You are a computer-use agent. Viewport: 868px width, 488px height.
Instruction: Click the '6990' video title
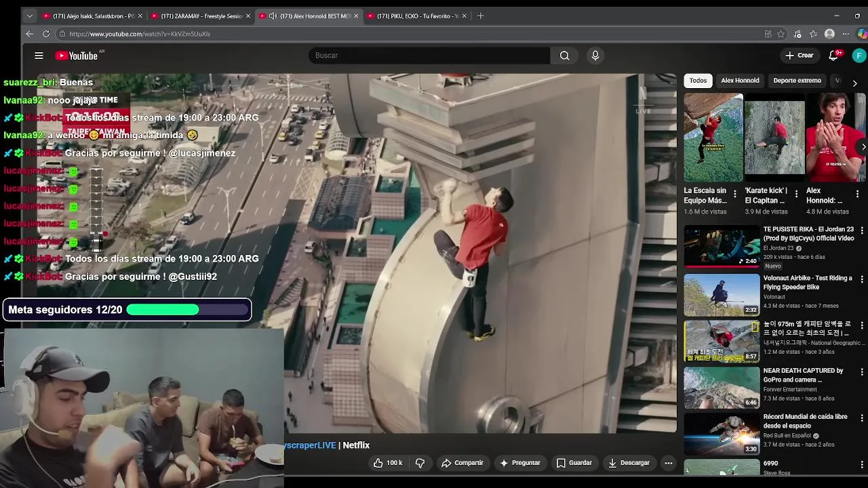[770, 464]
